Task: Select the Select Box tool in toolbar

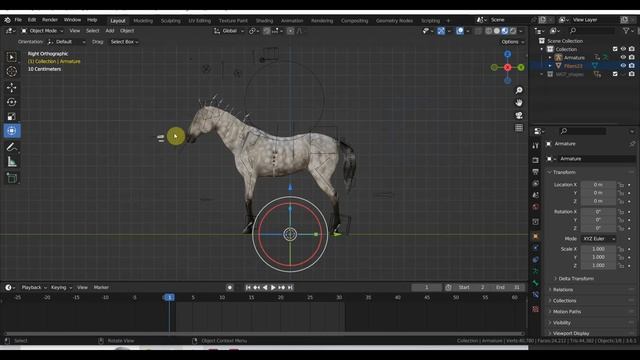Action: 11,57
